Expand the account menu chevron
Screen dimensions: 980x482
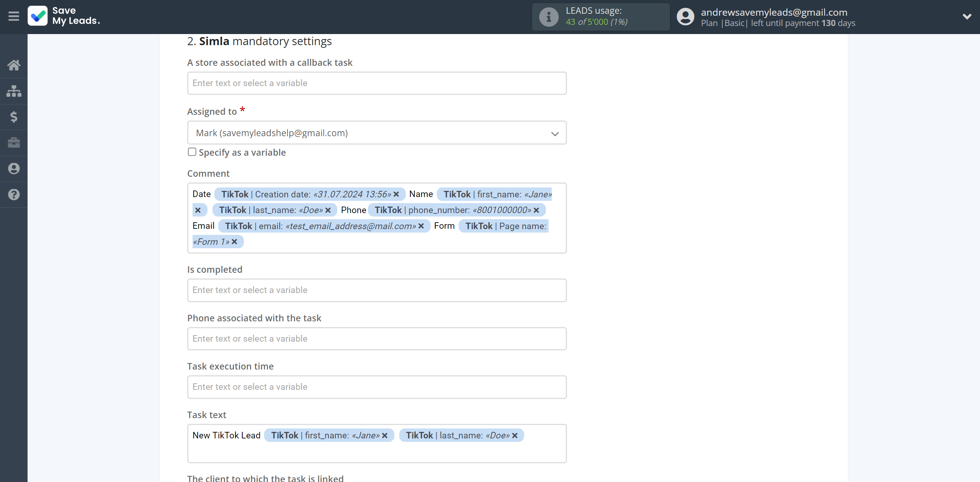967,16
